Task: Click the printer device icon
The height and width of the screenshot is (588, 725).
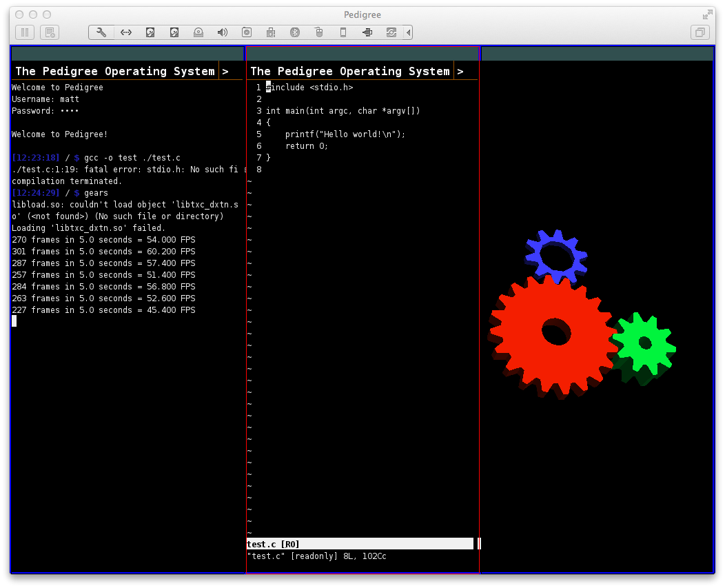Action: point(271,32)
